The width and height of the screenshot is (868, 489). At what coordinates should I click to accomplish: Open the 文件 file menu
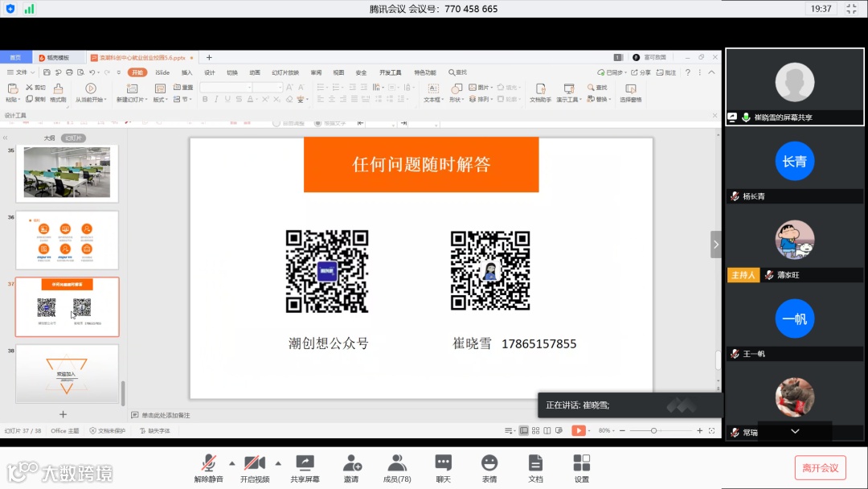pos(20,72)
